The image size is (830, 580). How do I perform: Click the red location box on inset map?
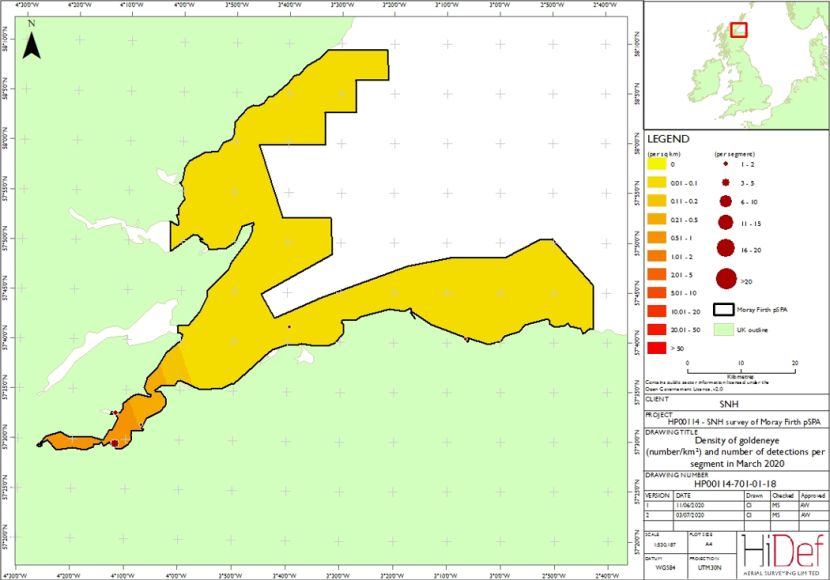738,30
